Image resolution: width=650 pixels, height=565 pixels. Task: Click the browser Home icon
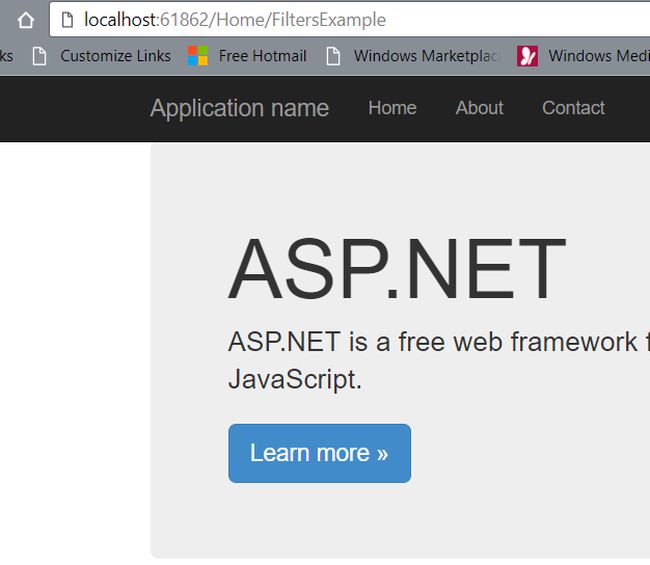[x=26, y=20]
